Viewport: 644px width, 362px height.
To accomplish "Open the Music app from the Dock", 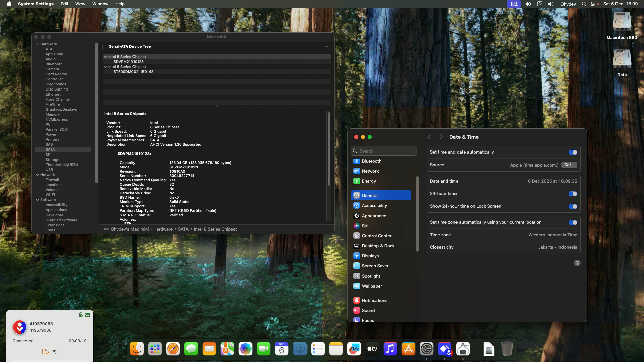I will [x=390, y=349].
